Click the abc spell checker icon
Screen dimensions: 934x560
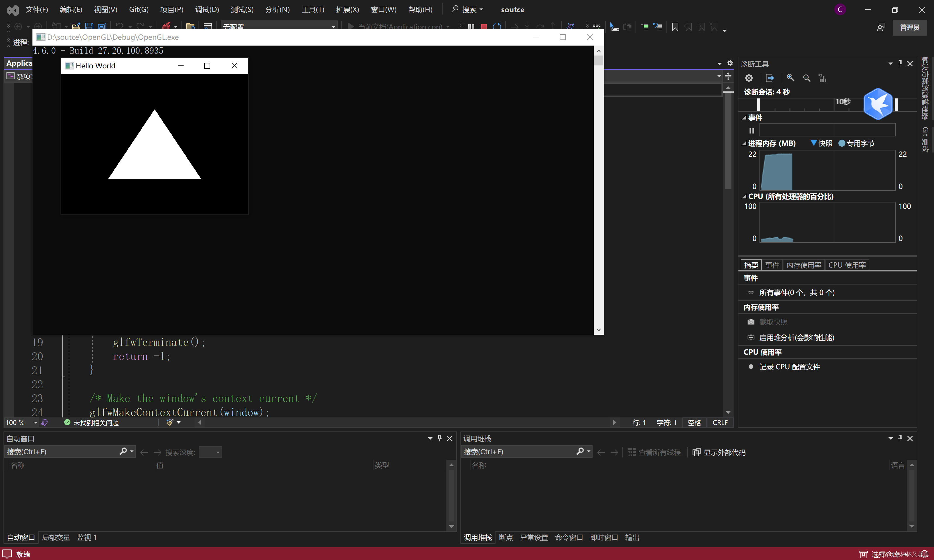click(x=596, y=26)
